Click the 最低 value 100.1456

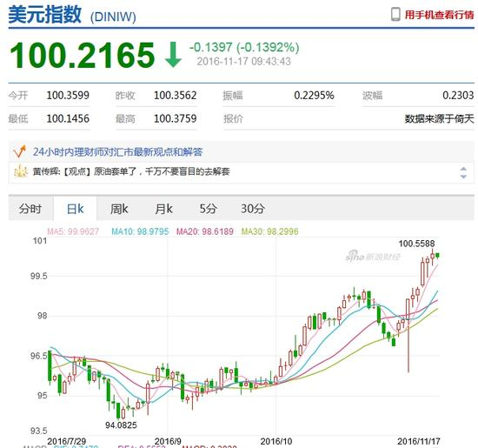(x=68, y=118)
